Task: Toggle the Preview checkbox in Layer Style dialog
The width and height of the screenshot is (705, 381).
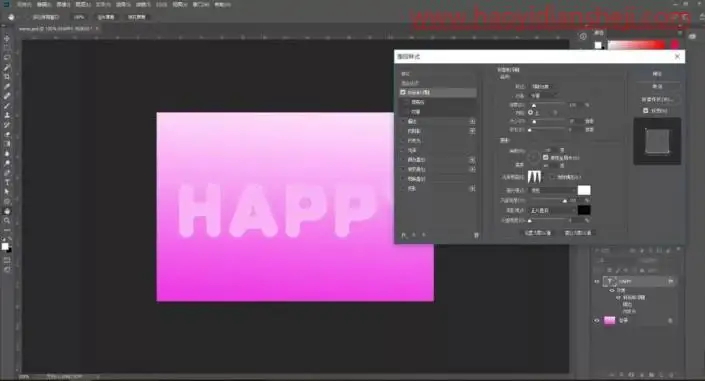Action: click(x=646, y=110)
